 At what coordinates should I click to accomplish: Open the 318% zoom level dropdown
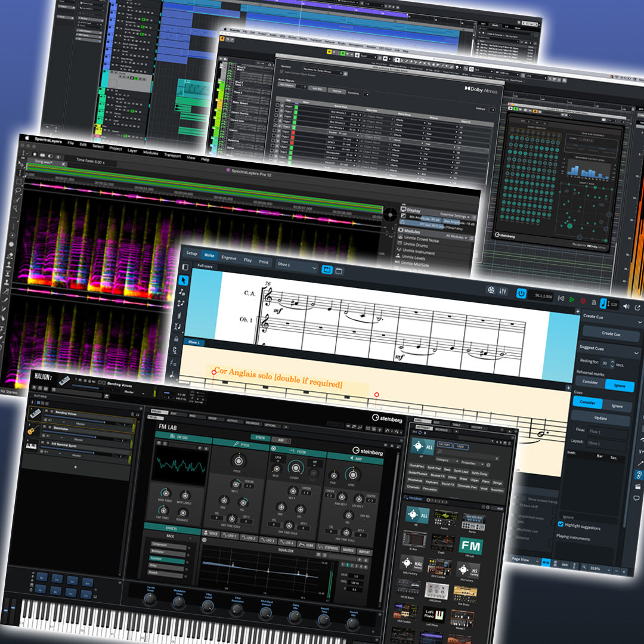(600, 568)
